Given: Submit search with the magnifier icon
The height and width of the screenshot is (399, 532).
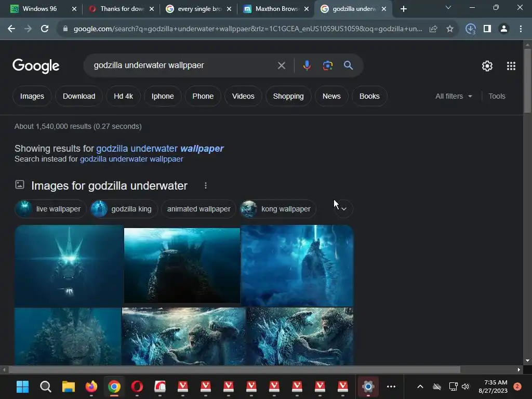Looking at the screenshot, I should pos(348,65).
